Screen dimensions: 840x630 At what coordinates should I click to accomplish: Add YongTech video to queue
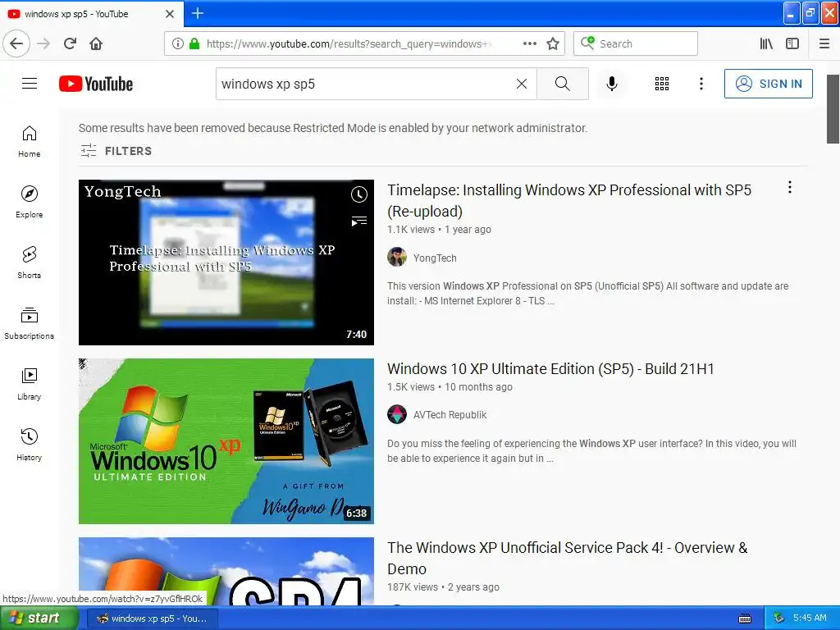click(x=359, y=221)
